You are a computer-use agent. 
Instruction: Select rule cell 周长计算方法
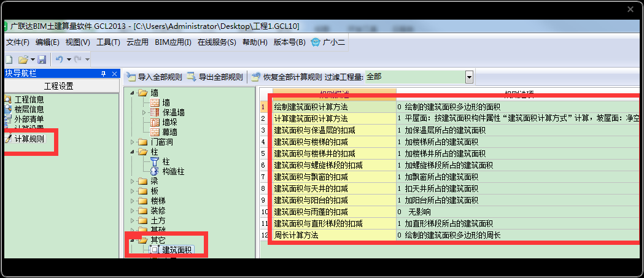[335, 236]
